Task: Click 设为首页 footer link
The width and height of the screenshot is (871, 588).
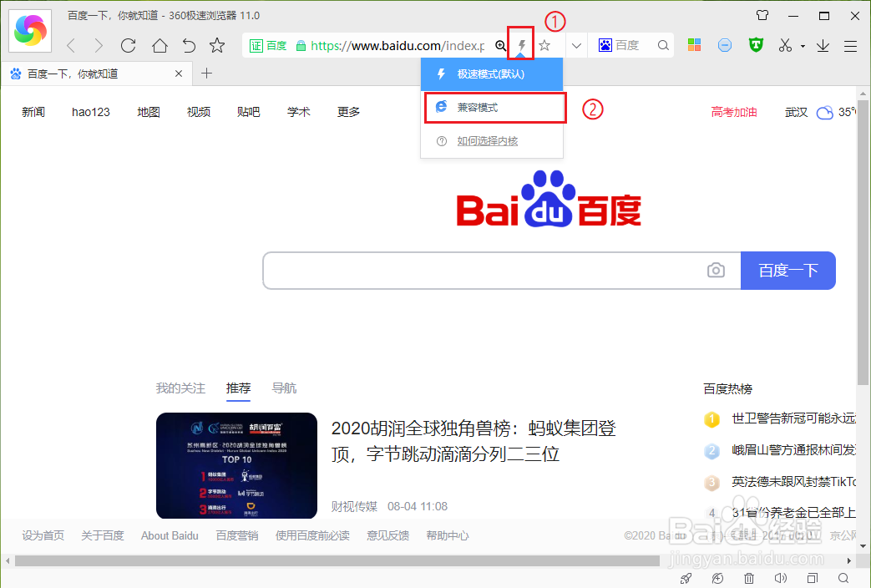Action: coord(43,535)
